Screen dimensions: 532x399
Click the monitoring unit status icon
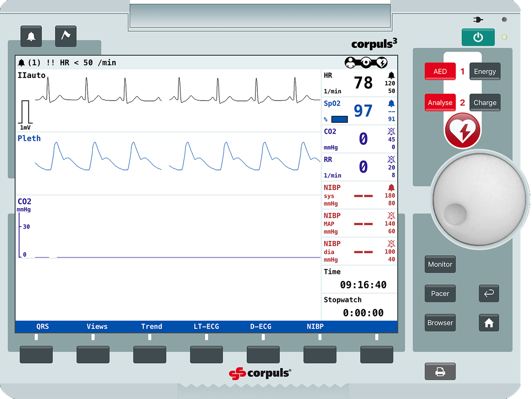[x=366, y=62]
